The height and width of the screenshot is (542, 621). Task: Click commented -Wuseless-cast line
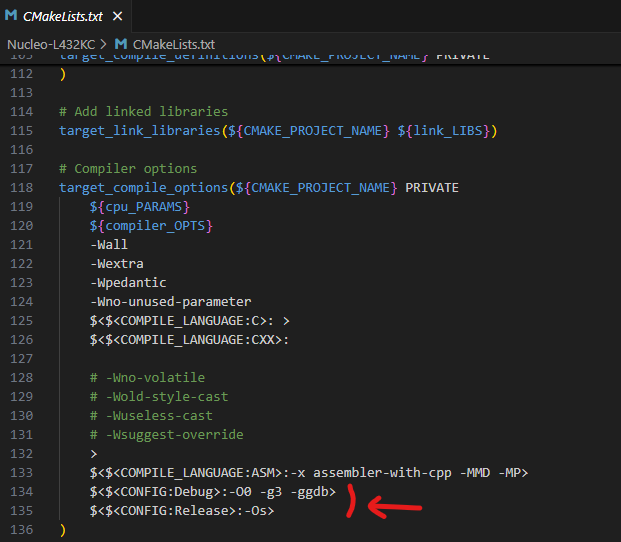click(151, 416)
